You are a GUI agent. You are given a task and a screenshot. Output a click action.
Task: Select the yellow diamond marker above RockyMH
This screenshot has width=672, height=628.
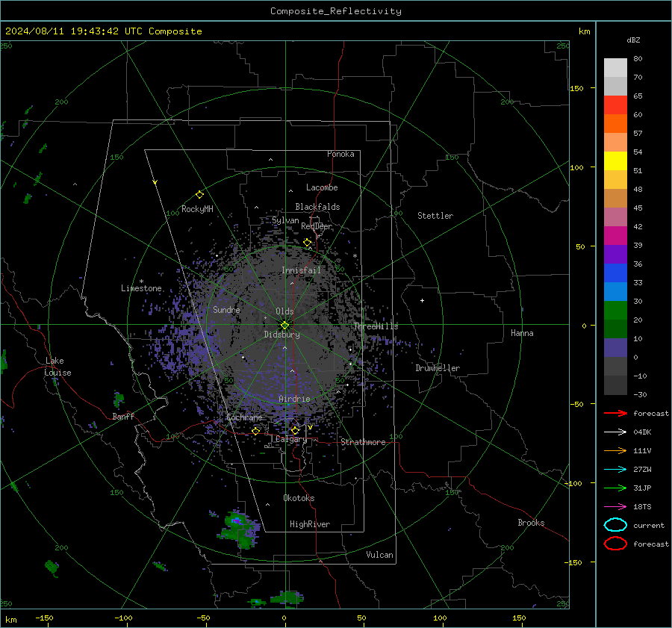[x=199, y=195]
